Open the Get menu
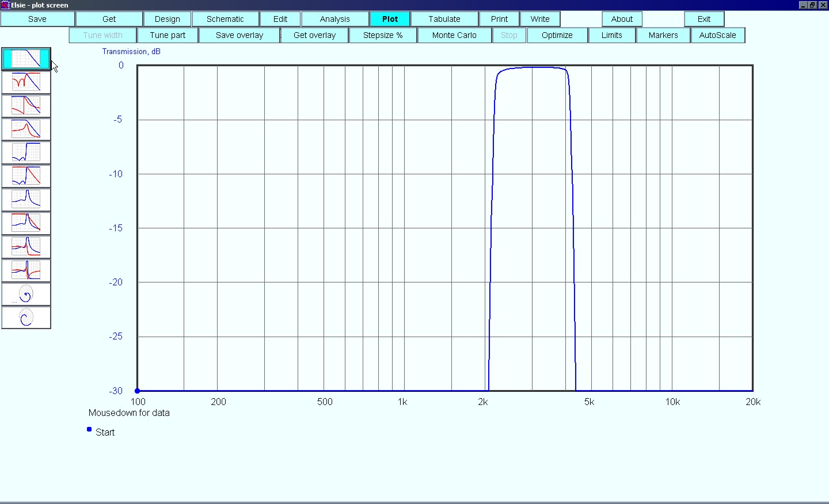 (109, 19)
